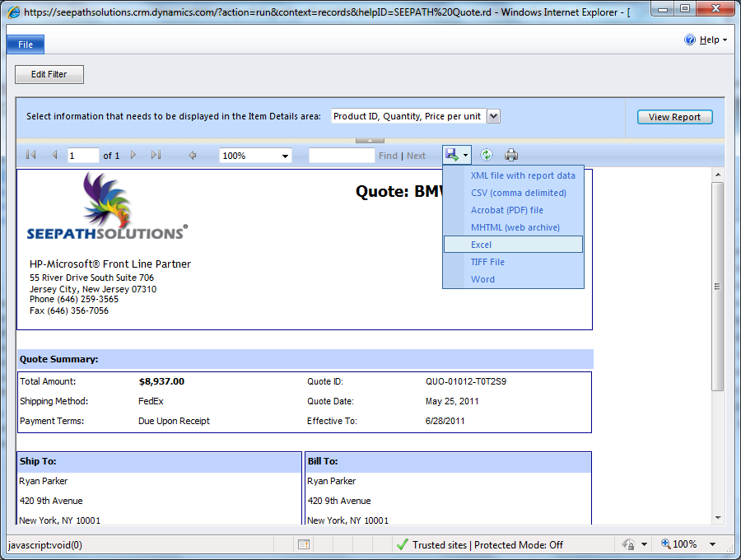Viewport: 741px width, 560px height.
Task: Click the Edit Filter button
Action: pos(49,74)
